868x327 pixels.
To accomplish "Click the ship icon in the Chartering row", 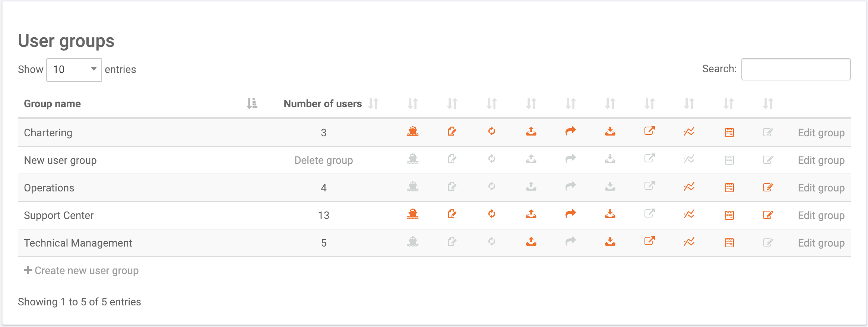I will pyautogui.click(x=413, y=132).
